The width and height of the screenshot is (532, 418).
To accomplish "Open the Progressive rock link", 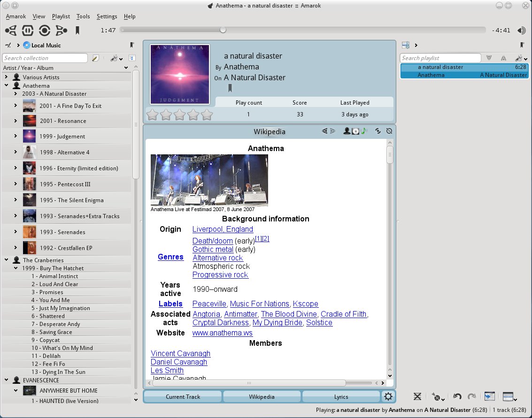I will (220, 275).
